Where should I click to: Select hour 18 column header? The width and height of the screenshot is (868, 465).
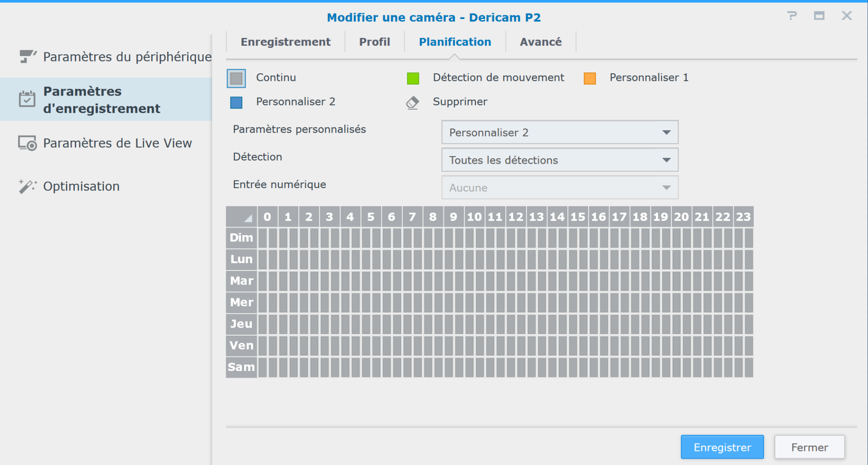tap(640, 217)
